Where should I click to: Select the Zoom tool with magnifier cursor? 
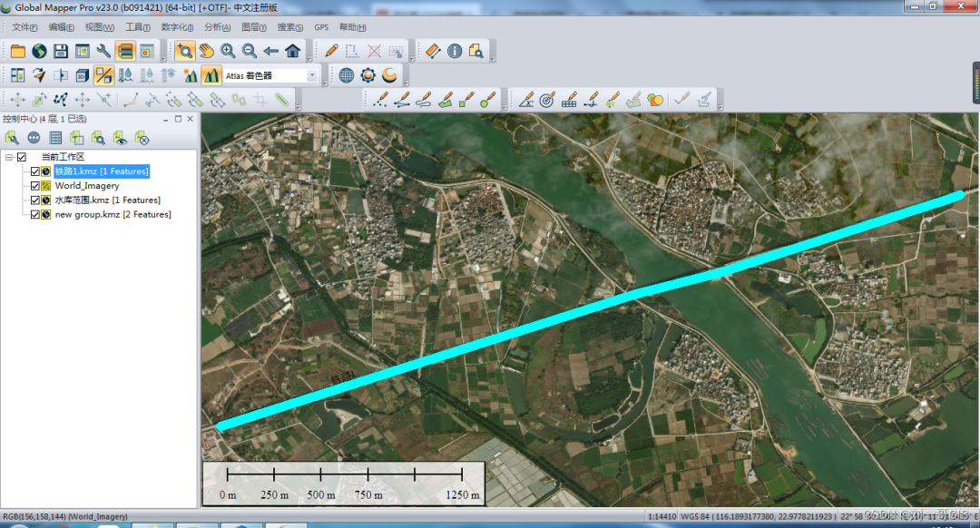pyautogui.click(x=184, y=51)
